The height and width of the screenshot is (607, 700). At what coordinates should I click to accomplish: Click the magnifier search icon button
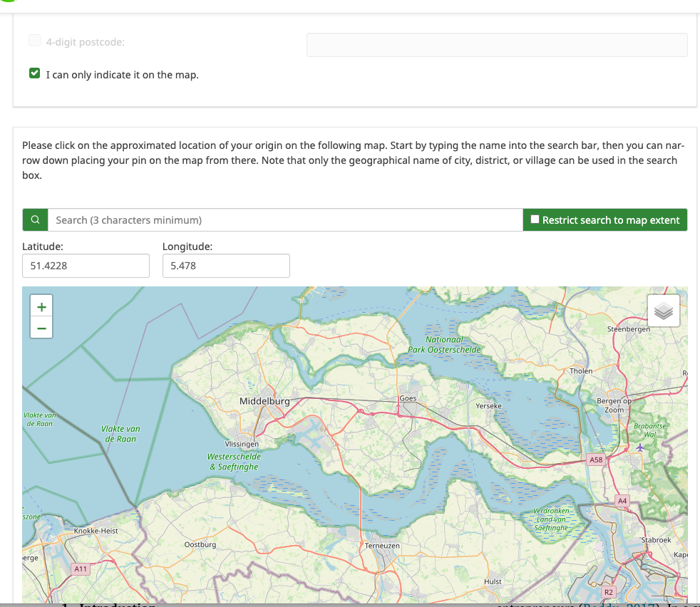[x=35, y=220]
